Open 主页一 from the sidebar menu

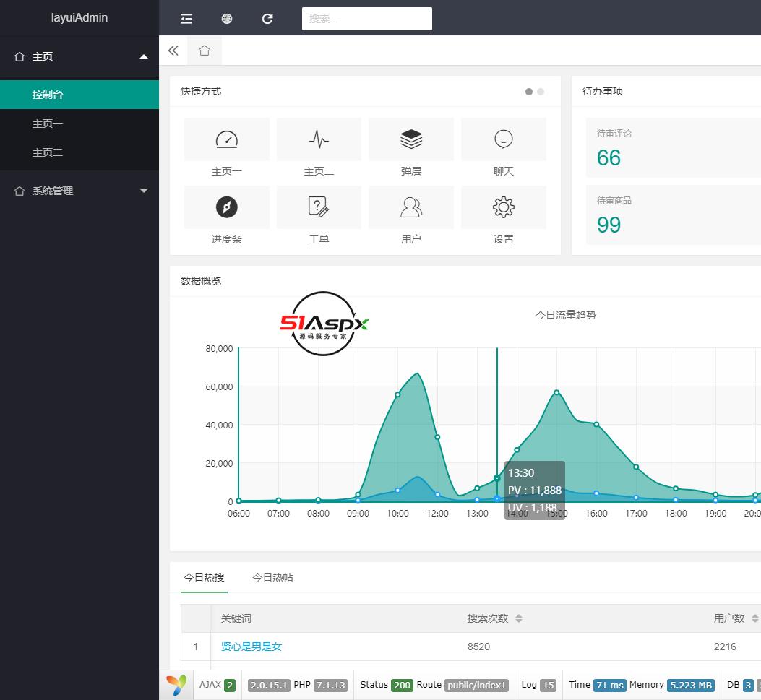tap(79, 124)
